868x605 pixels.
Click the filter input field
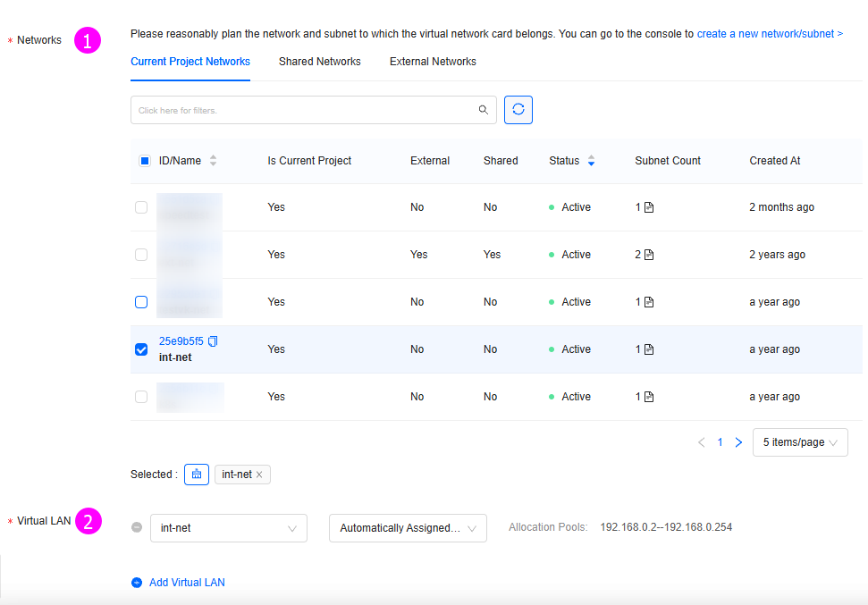coord(314,110)
